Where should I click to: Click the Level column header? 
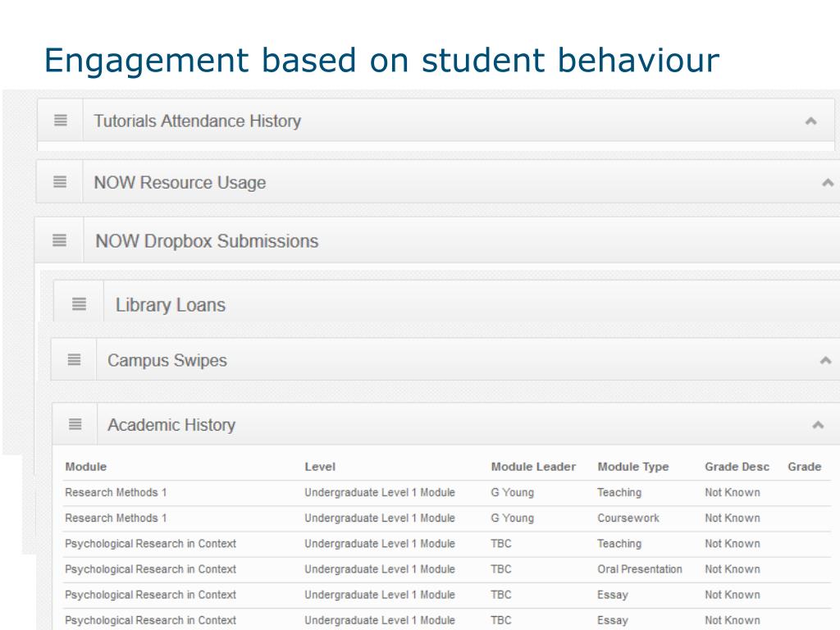(x=320, y=467)
